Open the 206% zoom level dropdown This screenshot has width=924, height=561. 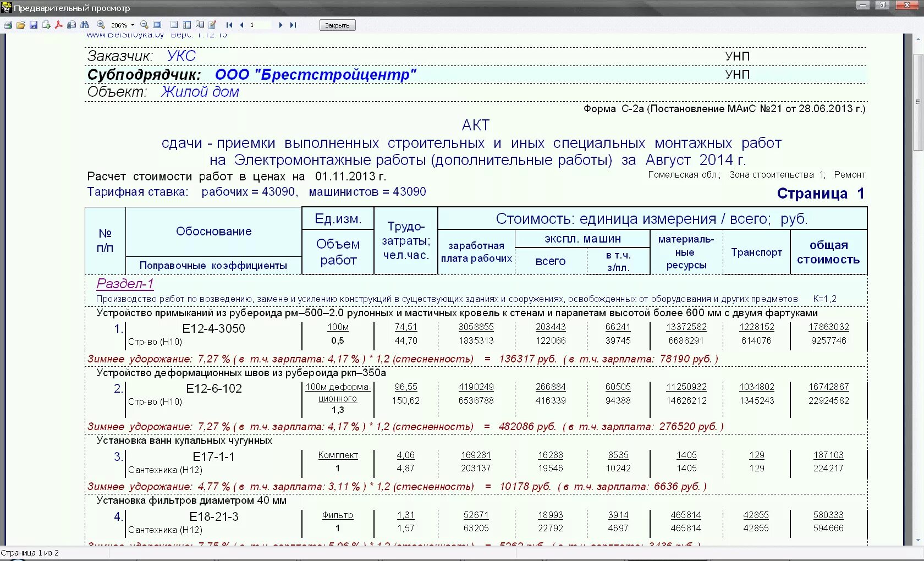pos(133,25)
